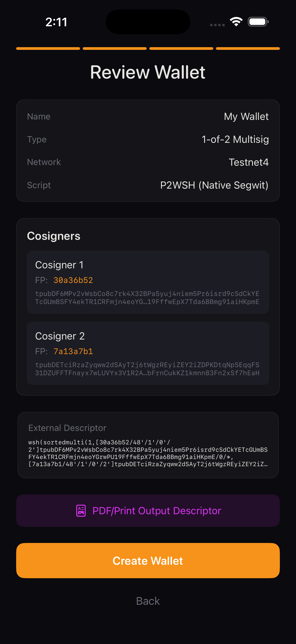The image size is (296, 644).
Task: Expand Cosigner 2 truncated tpub key
Action: [148, 369]
